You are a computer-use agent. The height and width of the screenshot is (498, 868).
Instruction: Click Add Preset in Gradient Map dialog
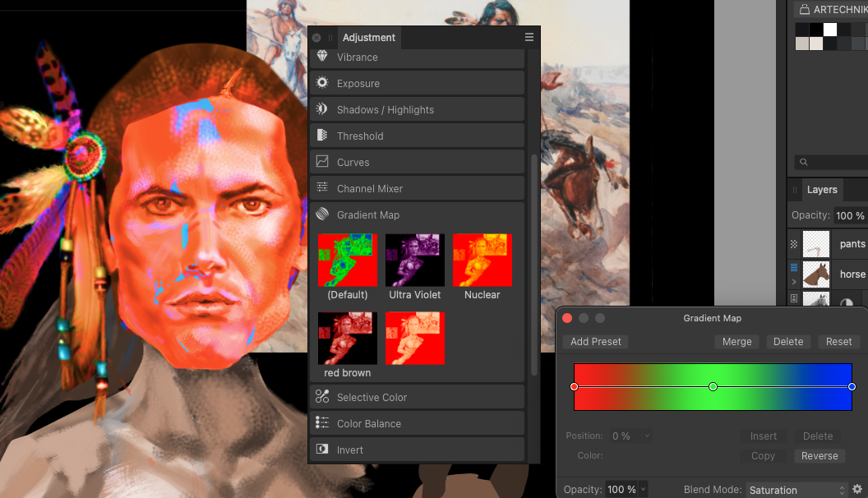[596, 341]
